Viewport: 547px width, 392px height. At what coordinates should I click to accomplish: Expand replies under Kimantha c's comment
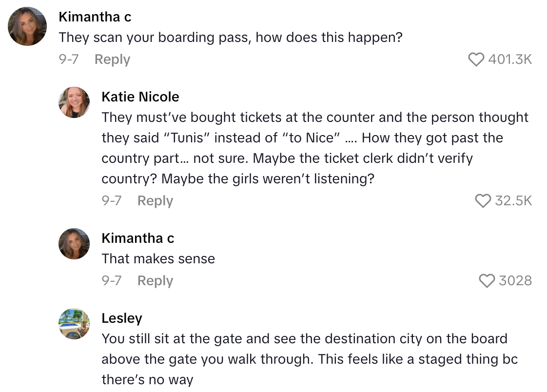[x=112, y=59]
